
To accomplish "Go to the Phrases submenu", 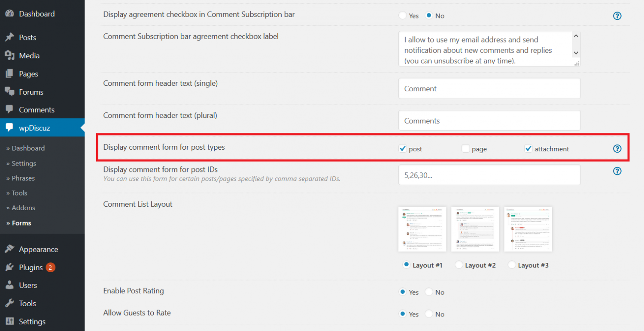I will 22,178.
